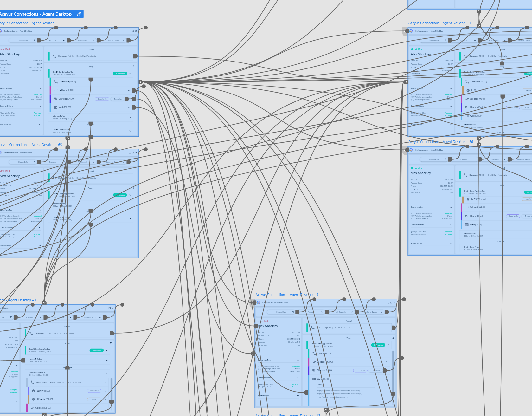Image resolution: width=532 pixels, height=416 pixels.
Task: Click the ID Verify [1:30] icon in Agent Desktop – 36
Action: click(x=468, y=199)
